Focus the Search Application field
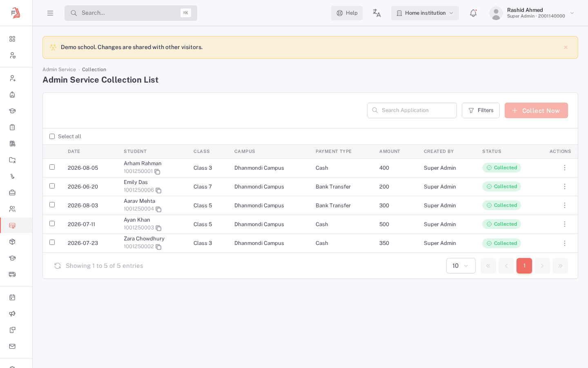The height and width of the screenshot is (368, 588). pos(412,110)
